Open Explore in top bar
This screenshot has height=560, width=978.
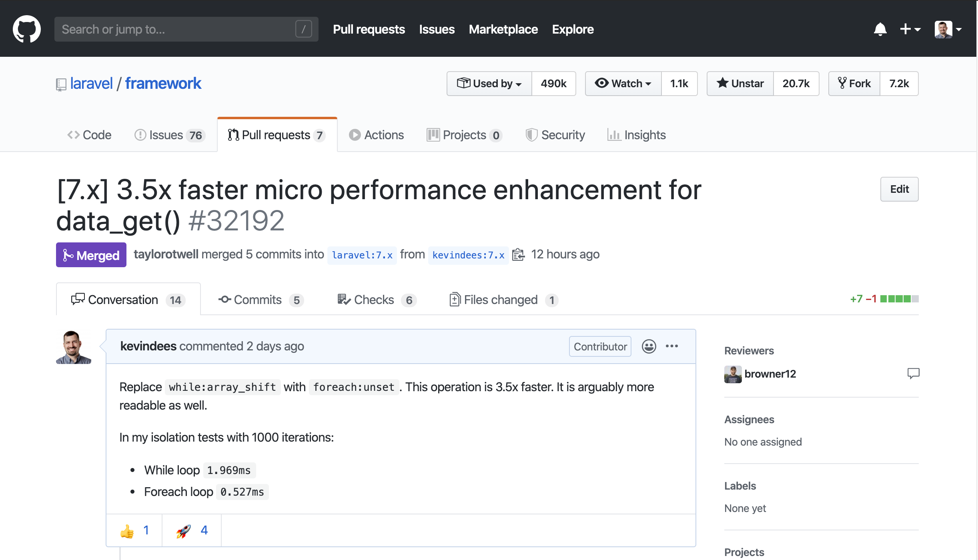pyautogui.click(x=573, y=29)
